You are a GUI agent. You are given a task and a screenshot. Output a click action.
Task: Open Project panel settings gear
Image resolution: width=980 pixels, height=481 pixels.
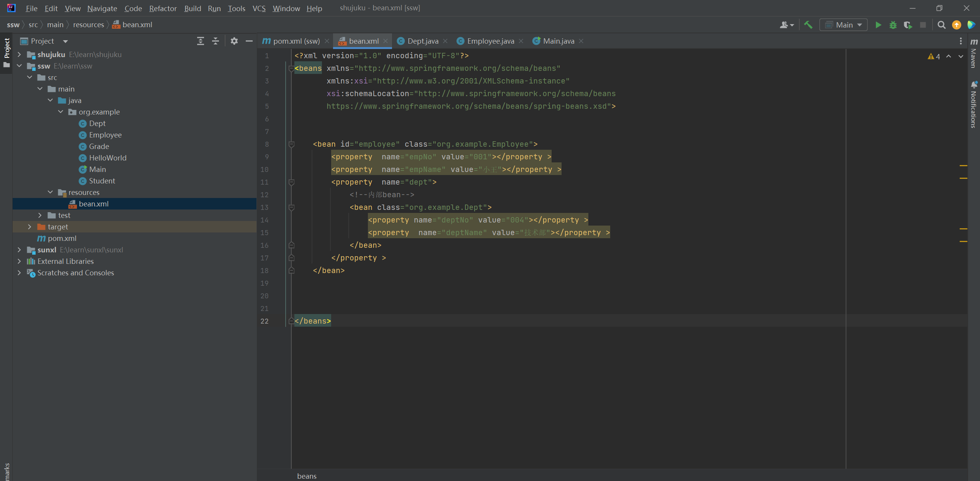tap(234, 41)
